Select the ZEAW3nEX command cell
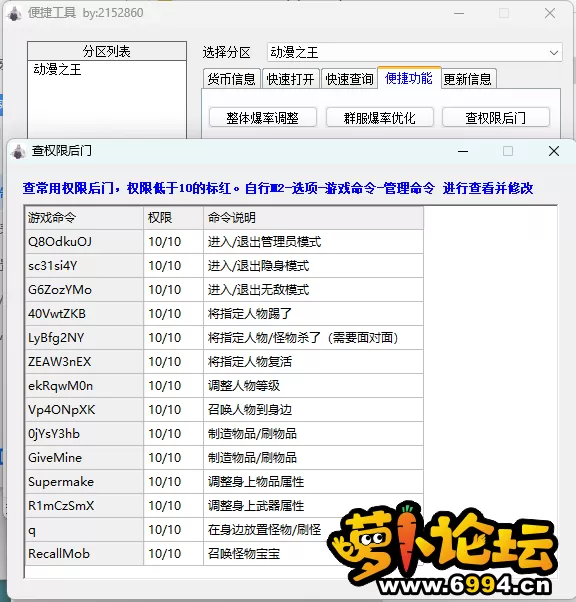Screen dimensions: 576x602 (84, 362)
